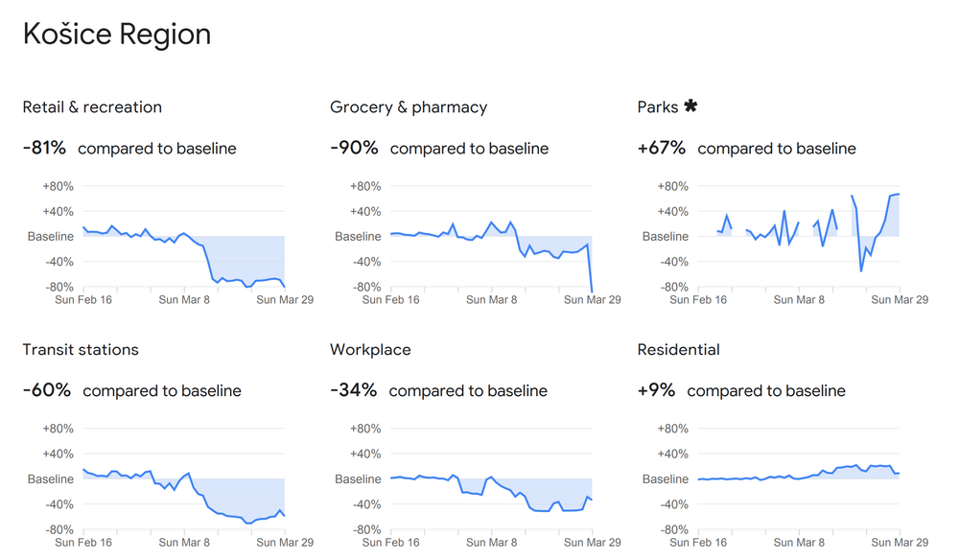The height and width of the screenshot is (560, 959).
Task: Click the -60% transit change value
Action: click(x=47, y=391)
